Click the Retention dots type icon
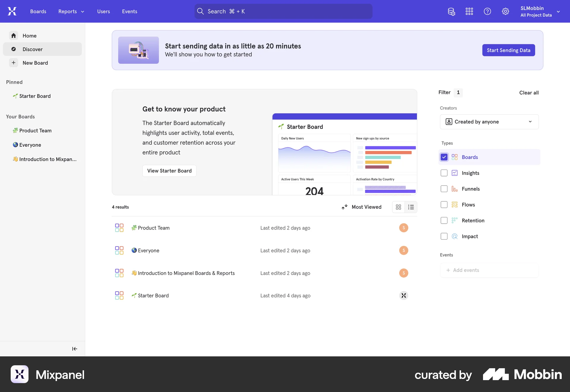 455,220
